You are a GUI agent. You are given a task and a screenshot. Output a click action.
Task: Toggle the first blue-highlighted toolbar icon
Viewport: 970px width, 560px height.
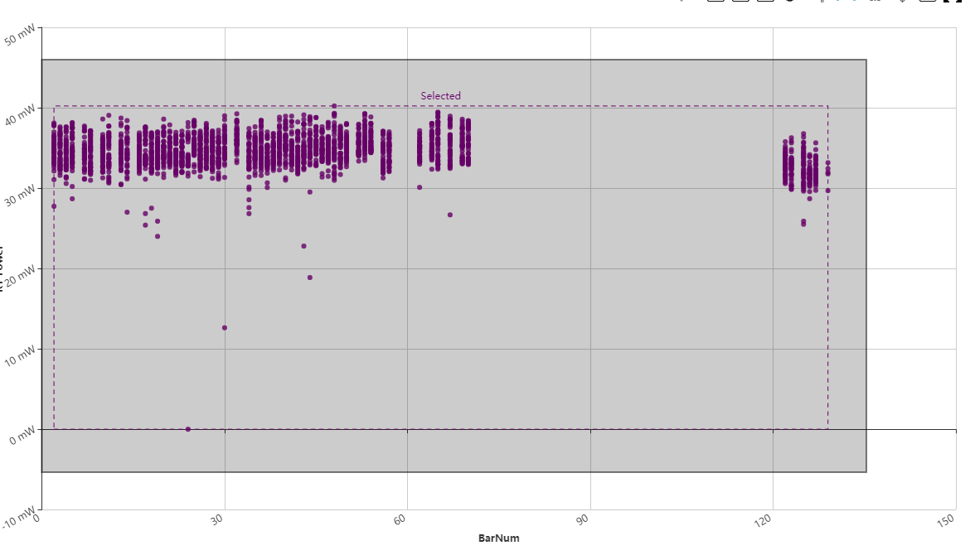837,4
